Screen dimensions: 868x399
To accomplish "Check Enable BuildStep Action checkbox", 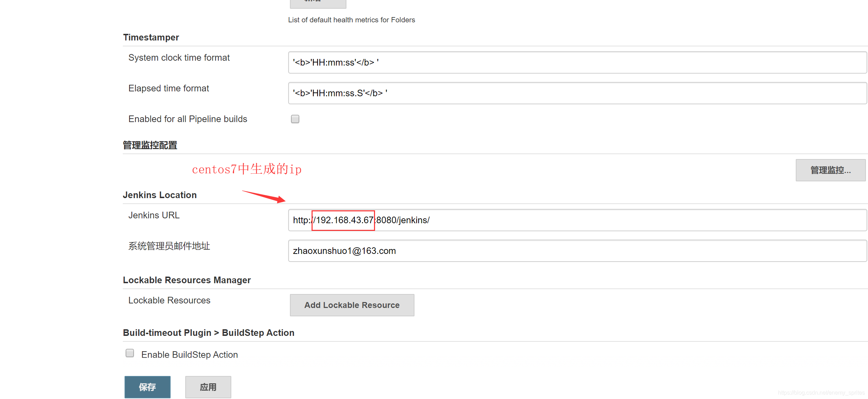I will coord(130,353).
